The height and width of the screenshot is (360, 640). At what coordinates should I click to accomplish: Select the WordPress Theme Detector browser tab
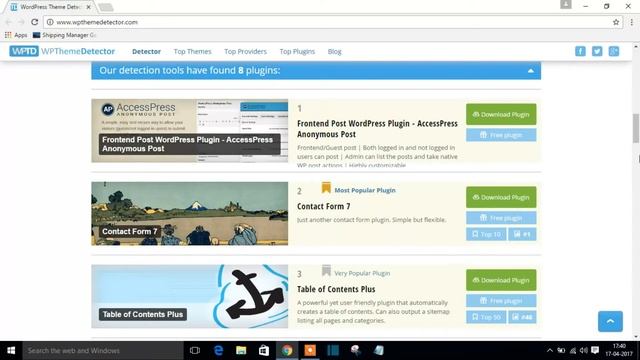pyautogui.click(x=51, y=7)
